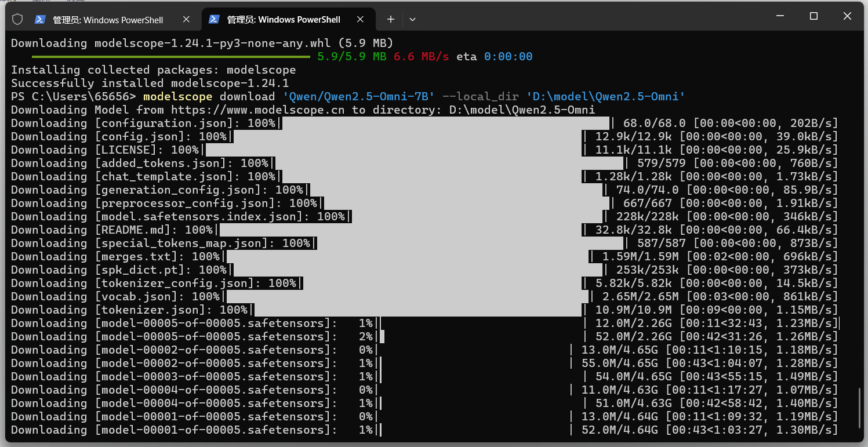Viewport: 868px width, 447px height.
Task: Click the [LICENSE] download line
Action: [x=424, y=150]
